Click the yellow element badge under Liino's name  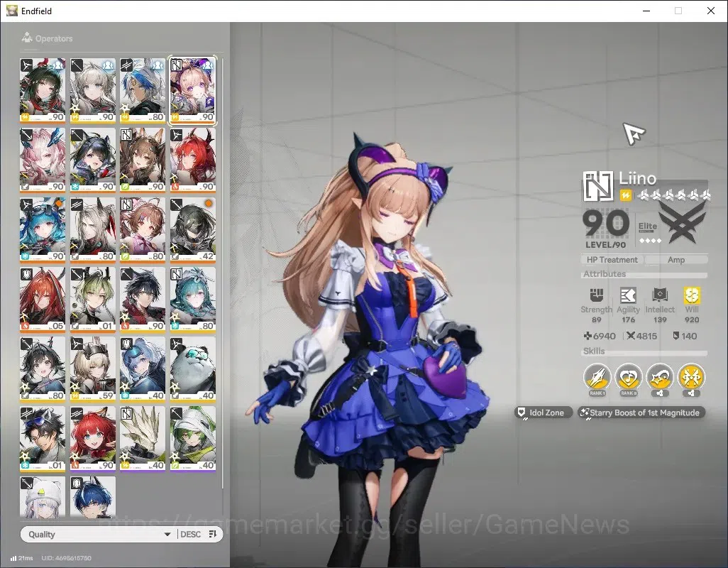tap(625, 195)
